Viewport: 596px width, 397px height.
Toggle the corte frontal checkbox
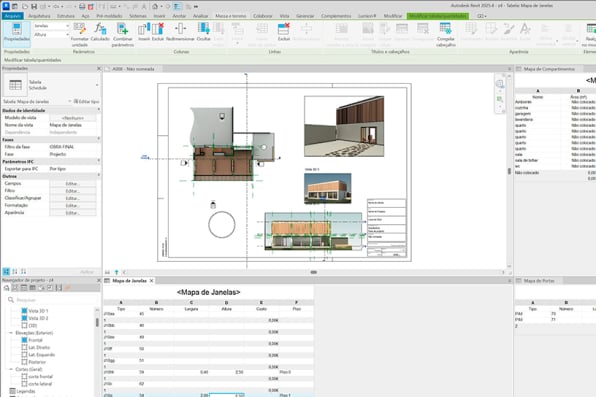[x=24, y=376]
